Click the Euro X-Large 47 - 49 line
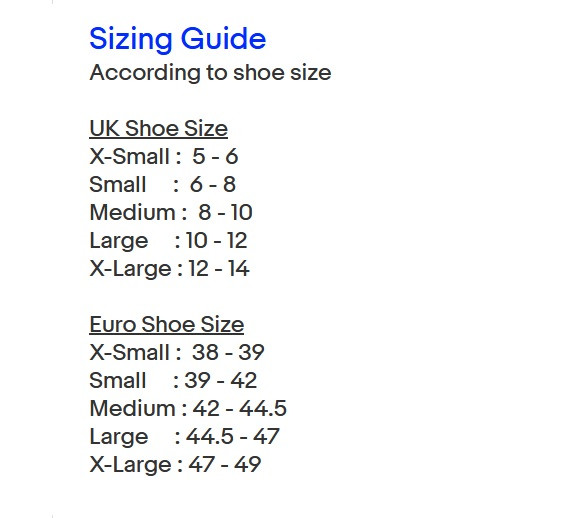The height and width of the screenshot is (518, 578). point(175,465)
